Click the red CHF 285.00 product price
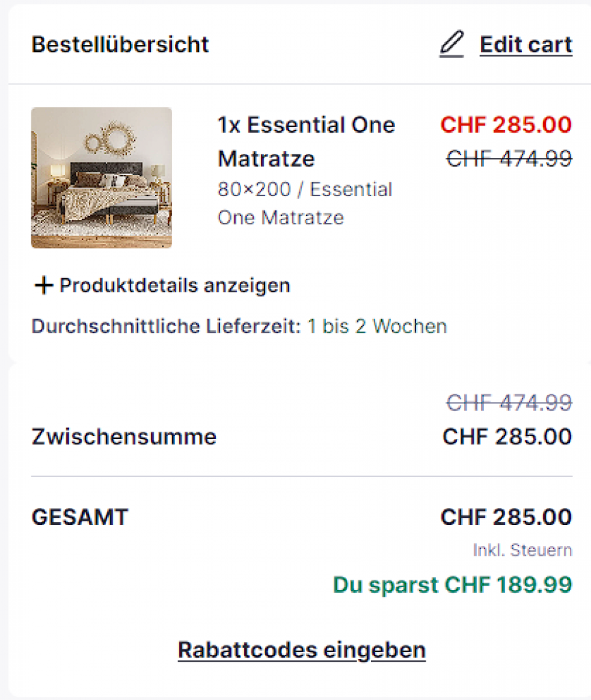 click(x=506, y=125)
